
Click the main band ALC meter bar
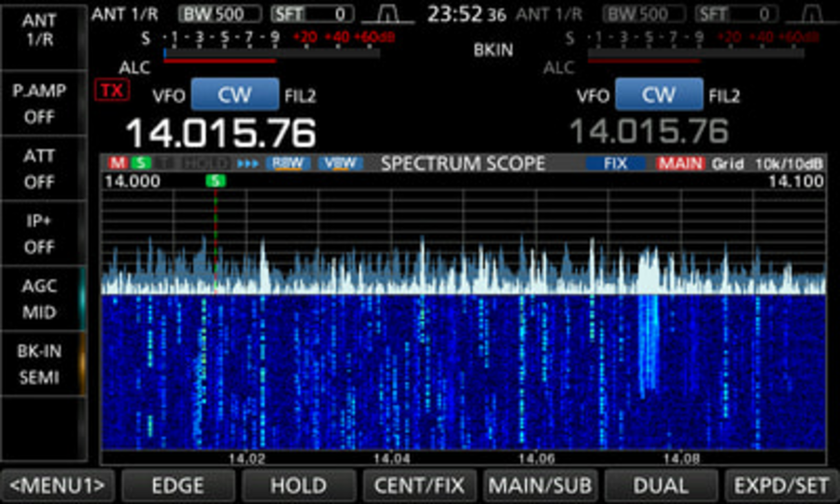pyautogui.click(x=220, y=61)
